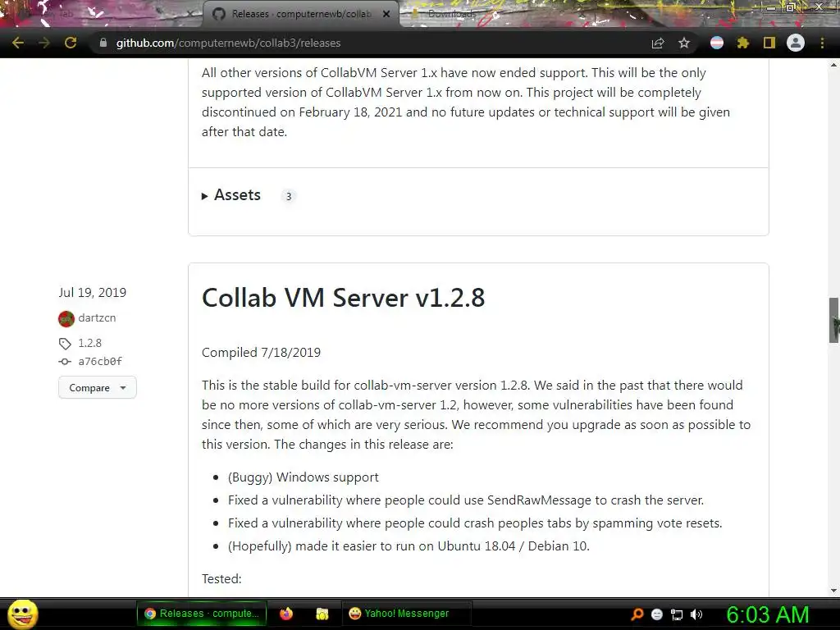Viewport: 840px width, 630px height.
Task: Toggle the browser side panel
Action: click(x=769, y=43)
